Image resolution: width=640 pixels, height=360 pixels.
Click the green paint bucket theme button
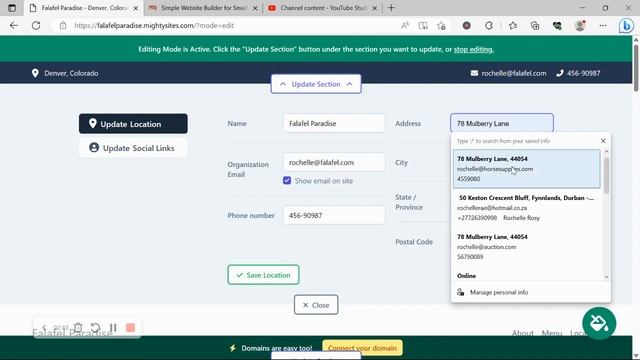[x=599, y=323]
